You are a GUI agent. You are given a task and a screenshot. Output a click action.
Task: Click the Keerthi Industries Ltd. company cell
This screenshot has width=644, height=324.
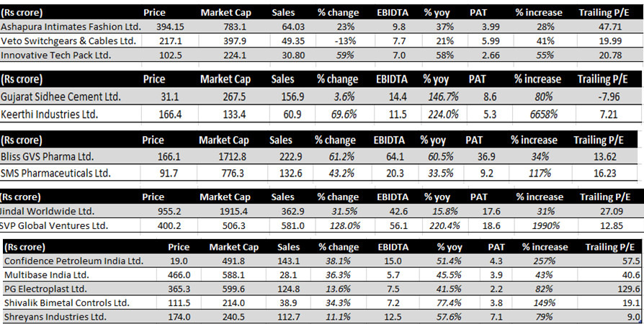click(x=48, y=114)
